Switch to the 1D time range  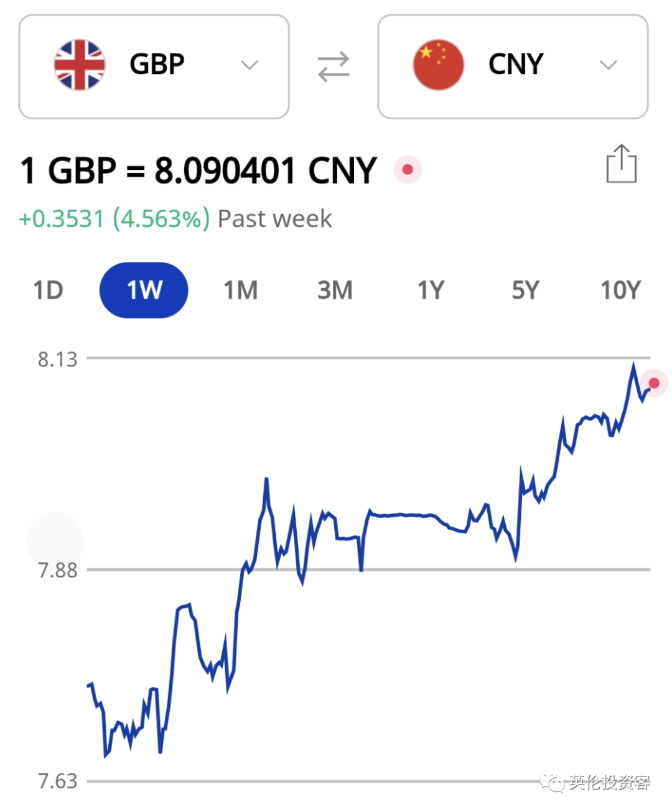pyautogui.click(x=48, y=290)
